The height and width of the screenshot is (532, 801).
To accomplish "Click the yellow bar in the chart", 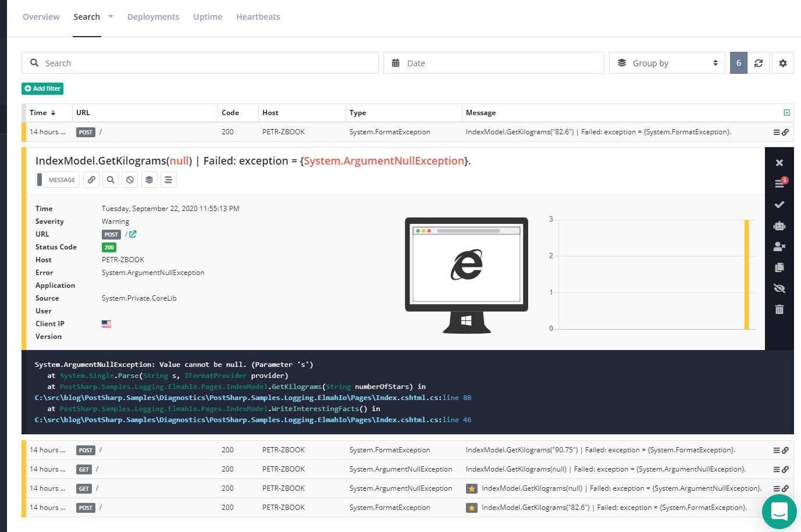I will click(747, 274).
